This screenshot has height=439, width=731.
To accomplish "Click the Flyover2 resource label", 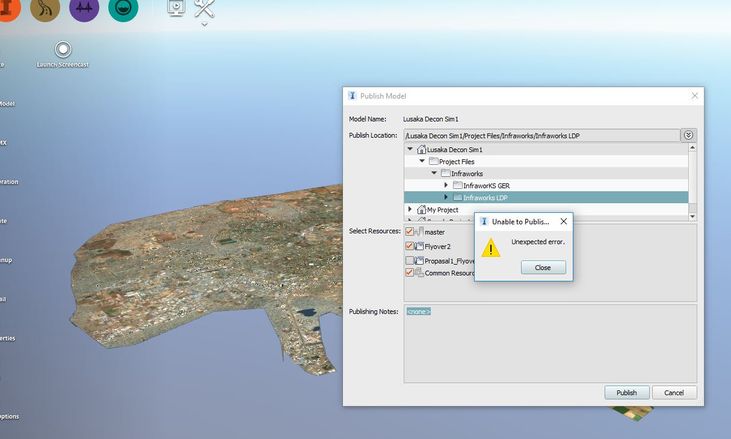I will [437, 247].
